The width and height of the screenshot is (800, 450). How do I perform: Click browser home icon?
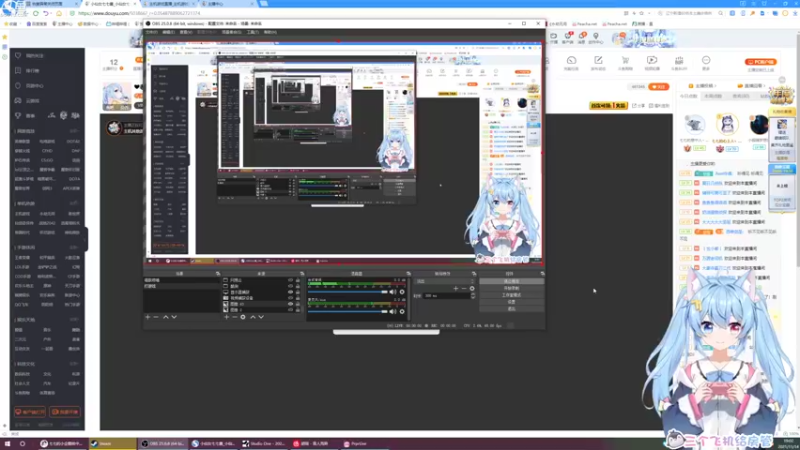pyautogui.click(x=59, y=13)
